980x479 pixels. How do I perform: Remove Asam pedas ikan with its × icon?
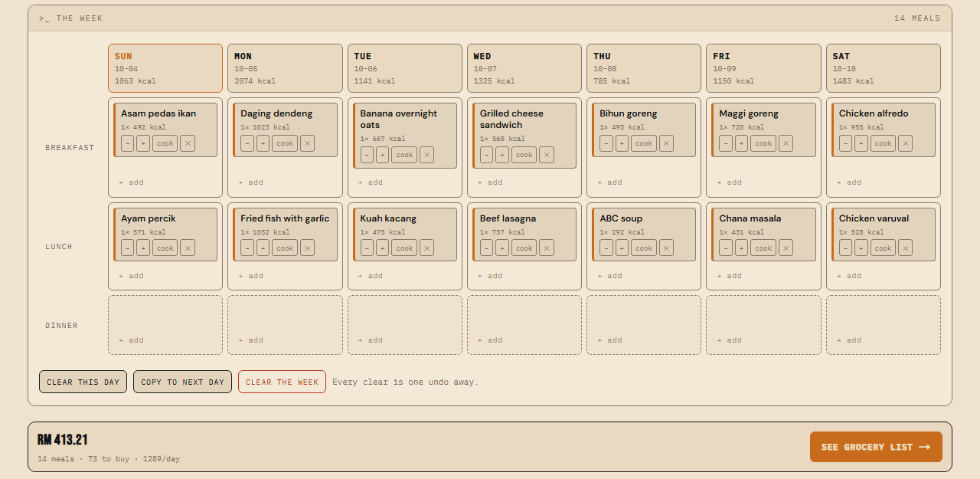(x=188, y=143)
